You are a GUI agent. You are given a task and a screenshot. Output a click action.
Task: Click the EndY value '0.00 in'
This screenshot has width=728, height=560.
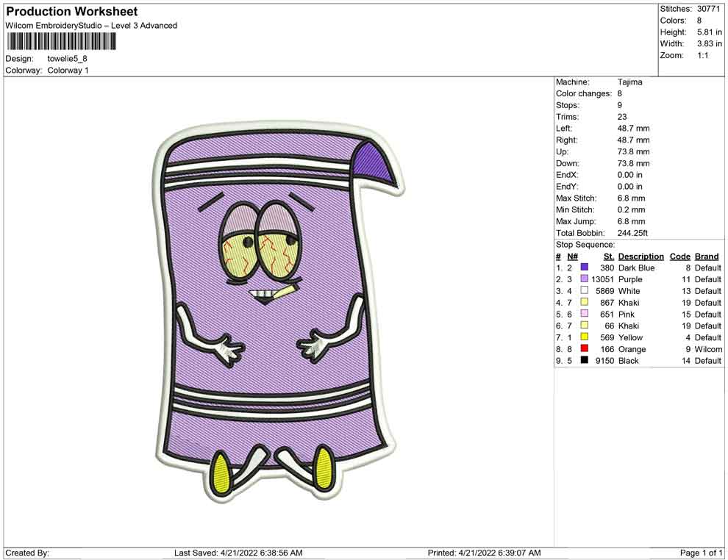pos(630,186)
